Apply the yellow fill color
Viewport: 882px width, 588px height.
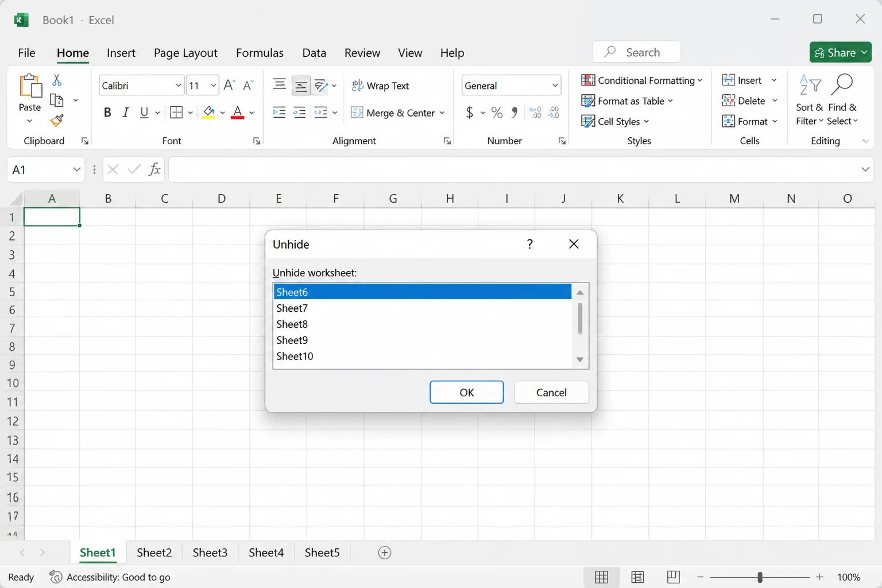coord(209,113)
